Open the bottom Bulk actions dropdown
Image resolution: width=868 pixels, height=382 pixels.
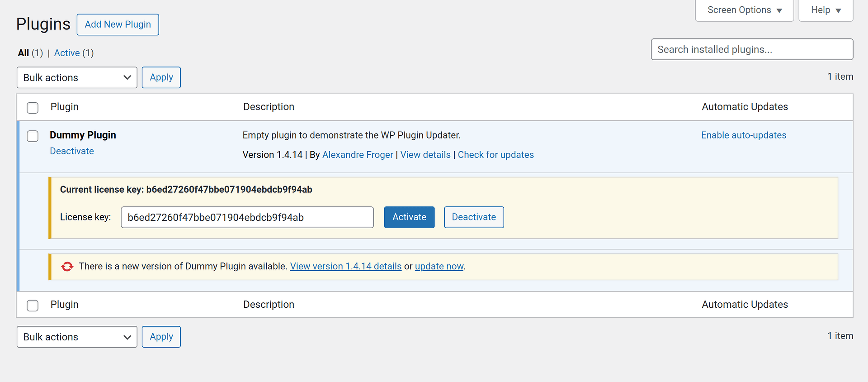77,337
